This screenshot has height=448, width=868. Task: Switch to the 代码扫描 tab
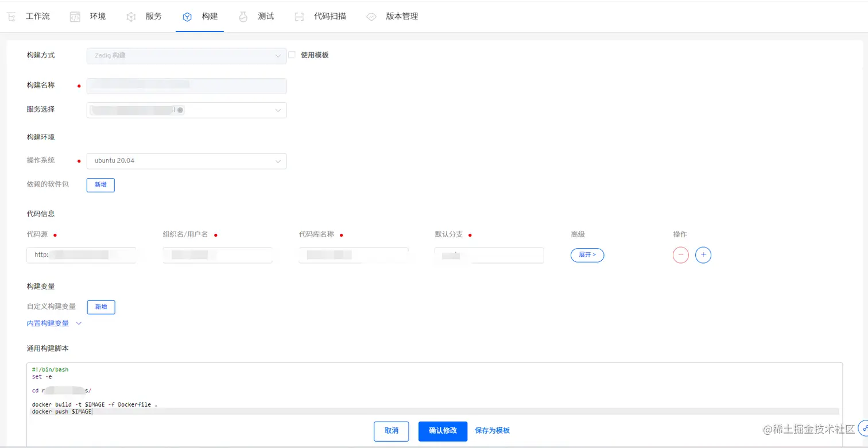(330, 16)
